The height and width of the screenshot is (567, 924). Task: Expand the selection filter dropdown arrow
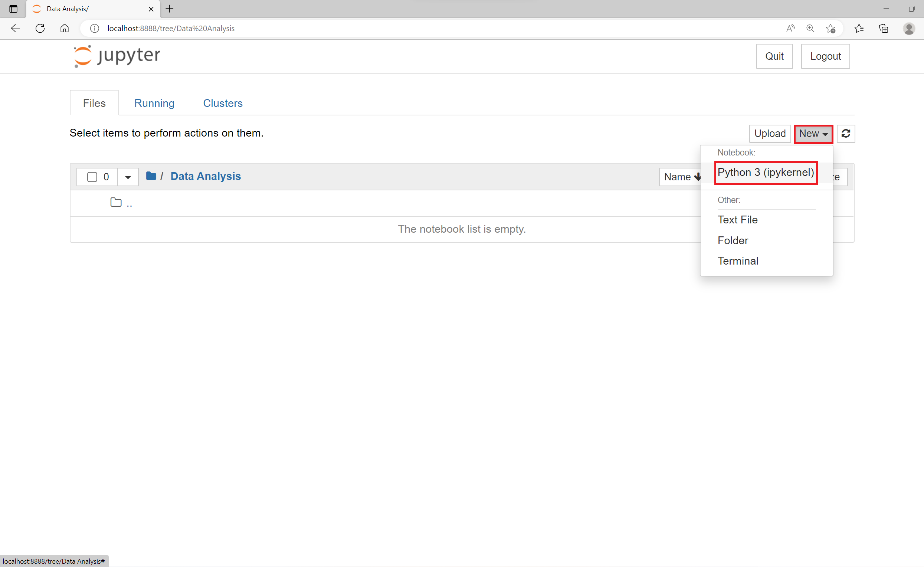coord(128,177)
